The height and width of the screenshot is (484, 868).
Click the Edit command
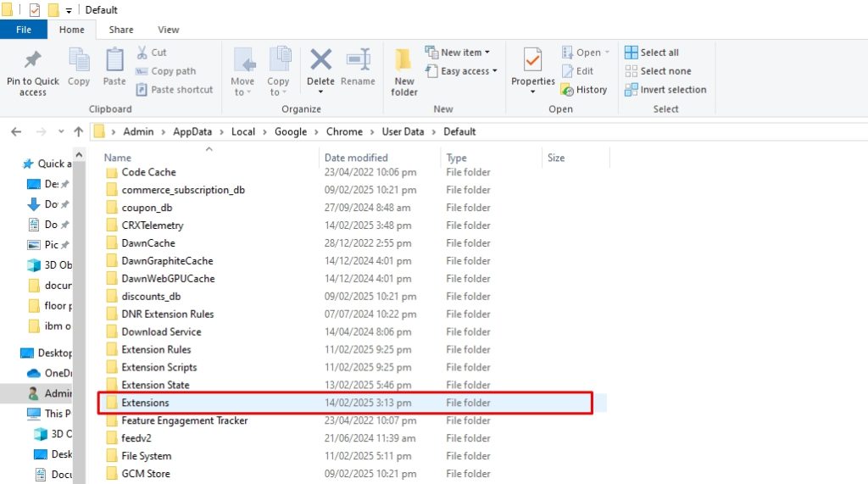coord(577,71)
